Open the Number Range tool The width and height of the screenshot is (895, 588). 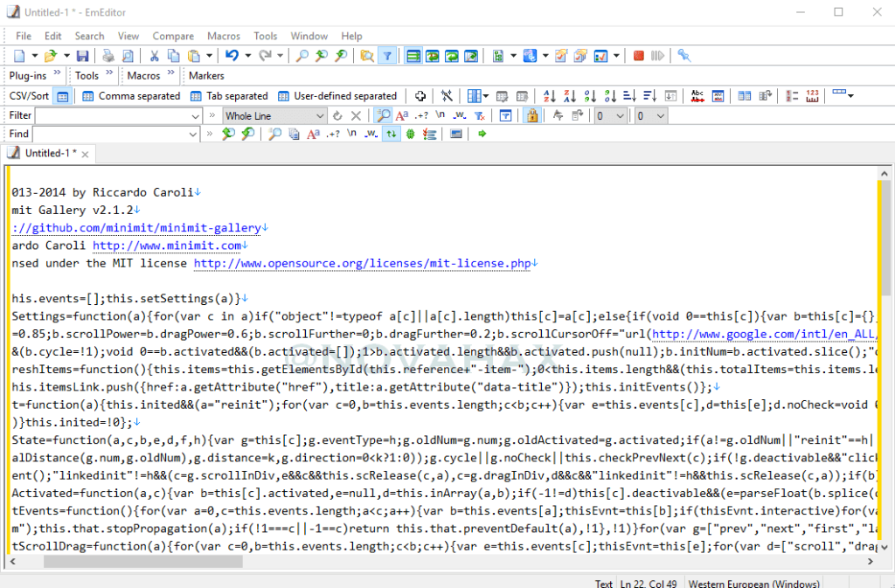(811, 95)
